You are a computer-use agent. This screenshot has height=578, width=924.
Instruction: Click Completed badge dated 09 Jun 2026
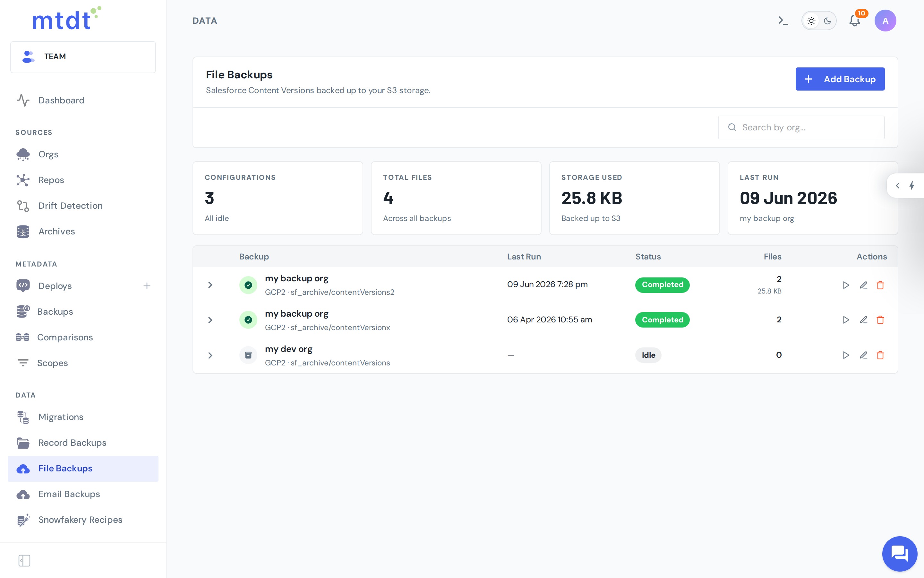663,285
